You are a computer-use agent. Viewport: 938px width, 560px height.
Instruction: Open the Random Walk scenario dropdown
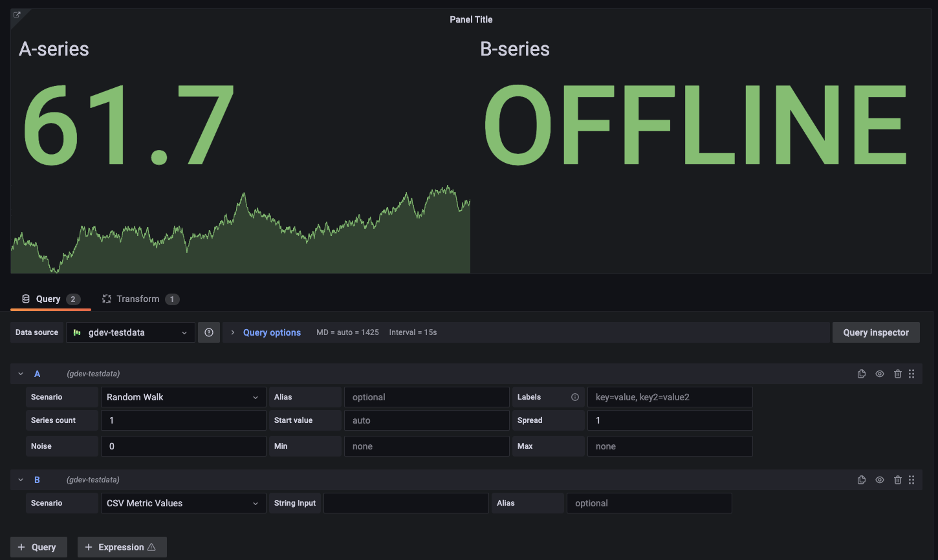[x=183, y=396]
